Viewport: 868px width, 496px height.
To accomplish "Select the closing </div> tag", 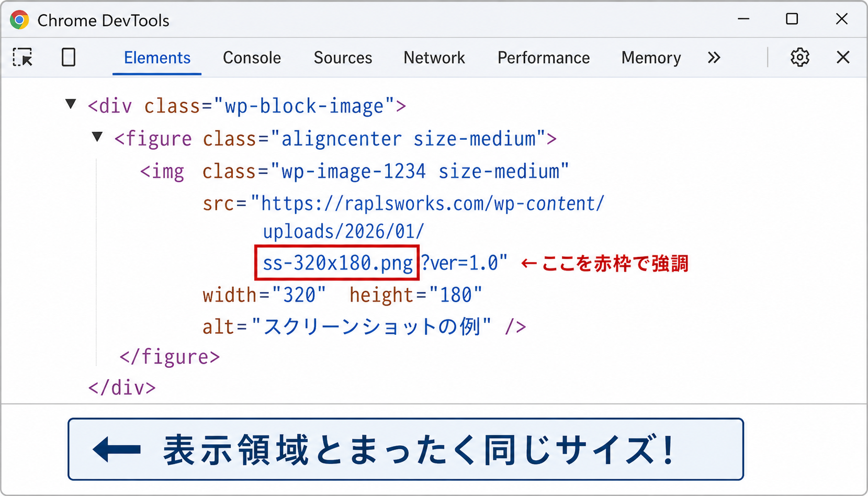I will point(122,388).
